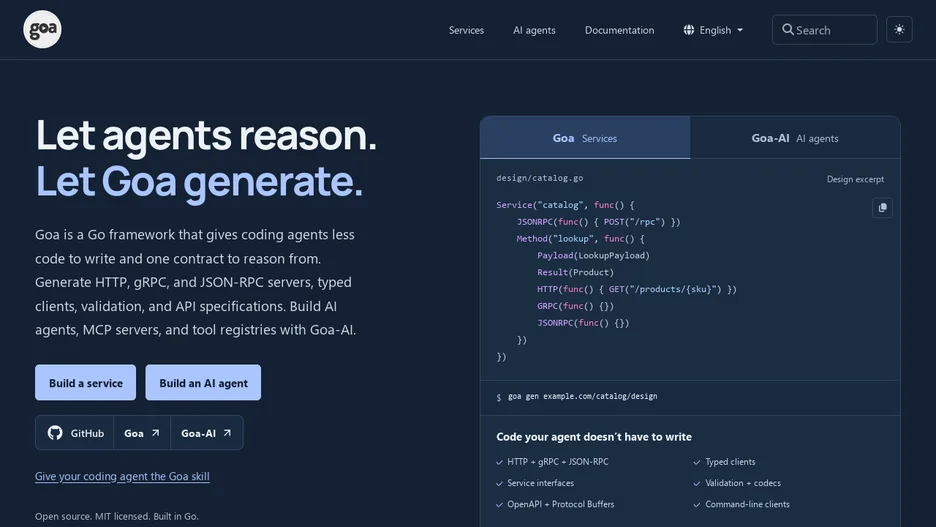Image resolution: width=936 pixels, height=527 pixels.
Task: Click the Let Goa generate. headline
Action: pyautogui.click(x=199, y=181)
